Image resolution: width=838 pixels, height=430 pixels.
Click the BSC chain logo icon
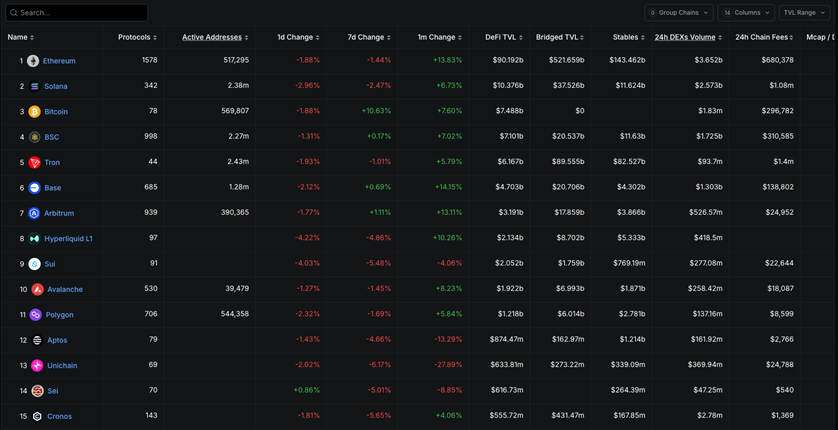(34, 137)
